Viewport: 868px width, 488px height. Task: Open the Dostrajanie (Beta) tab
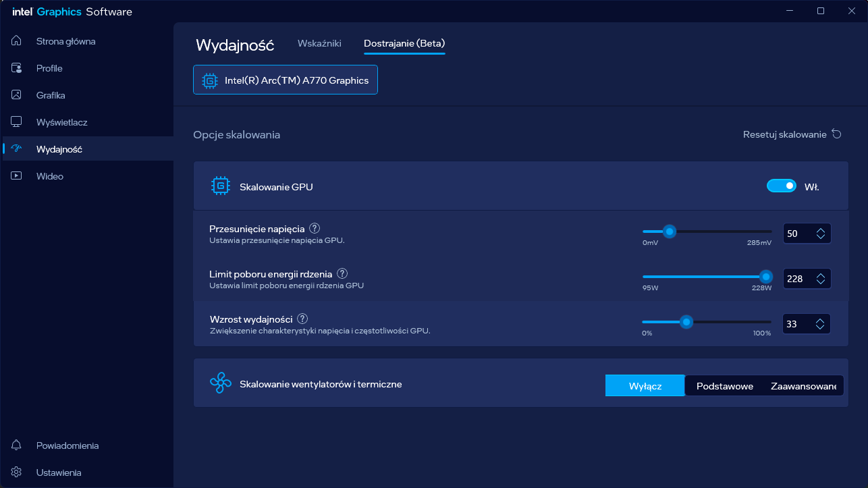pyautogui.click(x=404, y=44)
